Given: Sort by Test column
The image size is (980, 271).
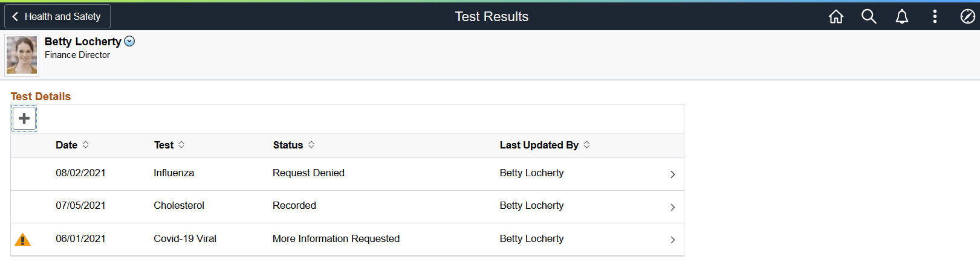Looking at the screenshot, I should pos(181,145).
